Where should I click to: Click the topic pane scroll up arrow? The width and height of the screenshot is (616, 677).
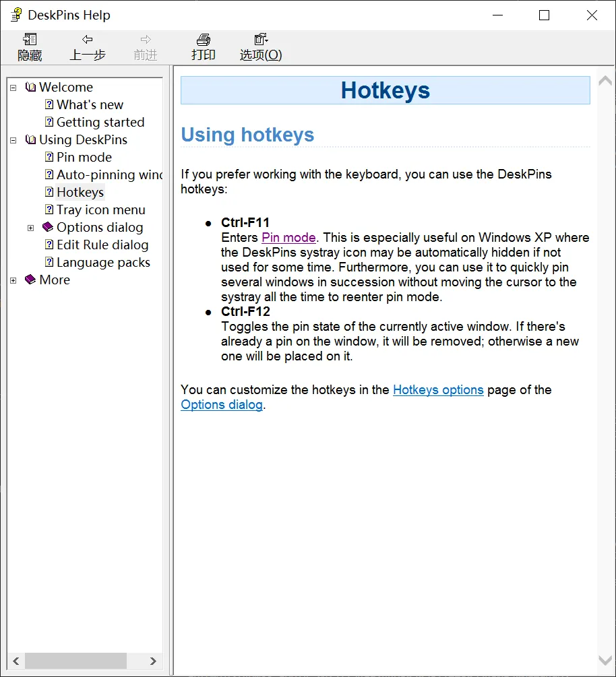point(605,80)
